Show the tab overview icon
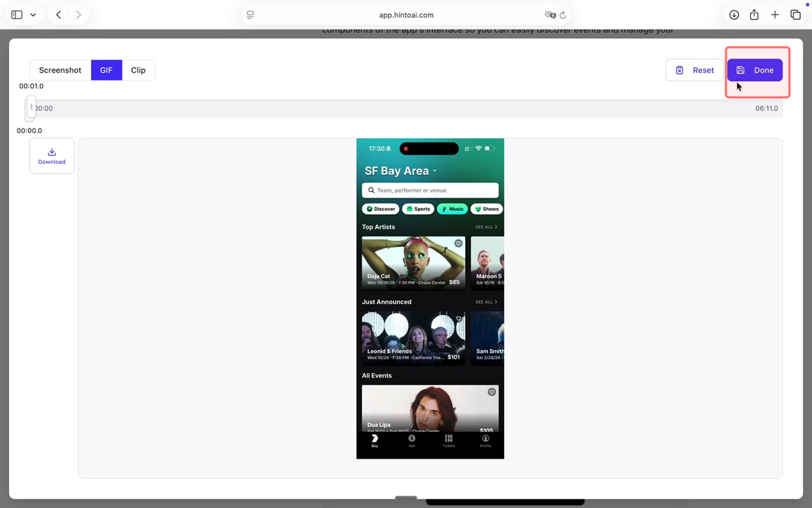Screen dimensions: 812x508 [x=795, y=15]
